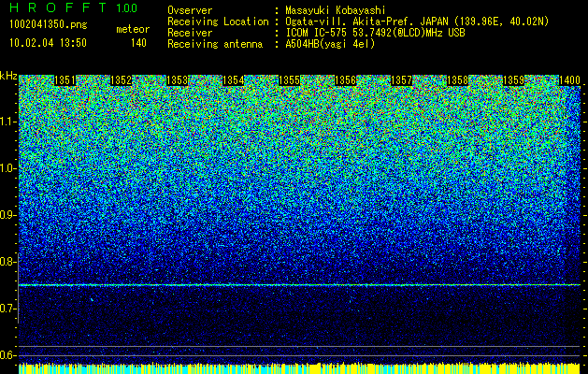This screenshot has width=588, height=374.
Task: Click the Ovserver field label
Action: [x=190, y=10]
